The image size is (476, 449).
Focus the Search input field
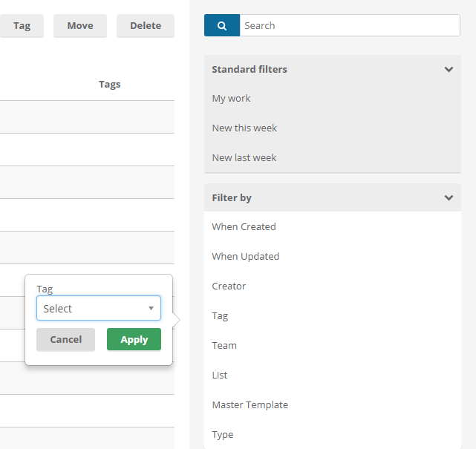click(x=350, y=25)
